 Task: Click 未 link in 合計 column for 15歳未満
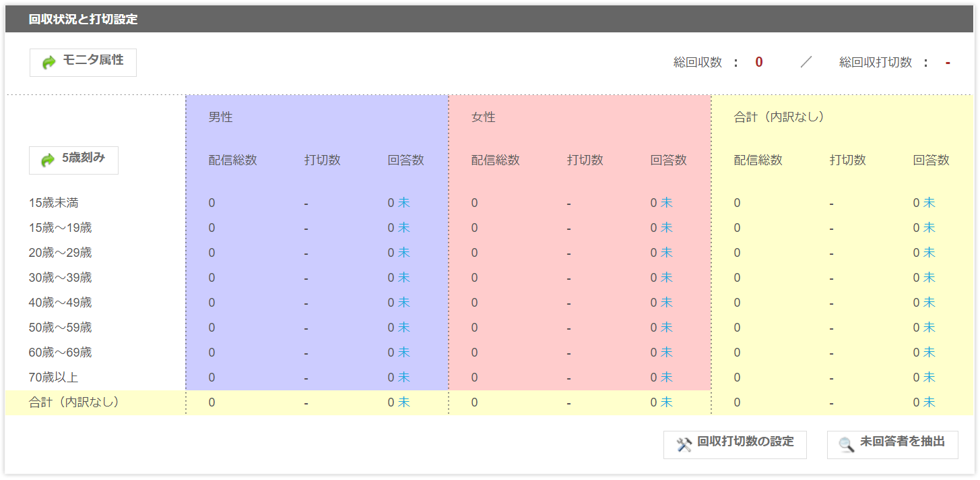pos(929,203)
